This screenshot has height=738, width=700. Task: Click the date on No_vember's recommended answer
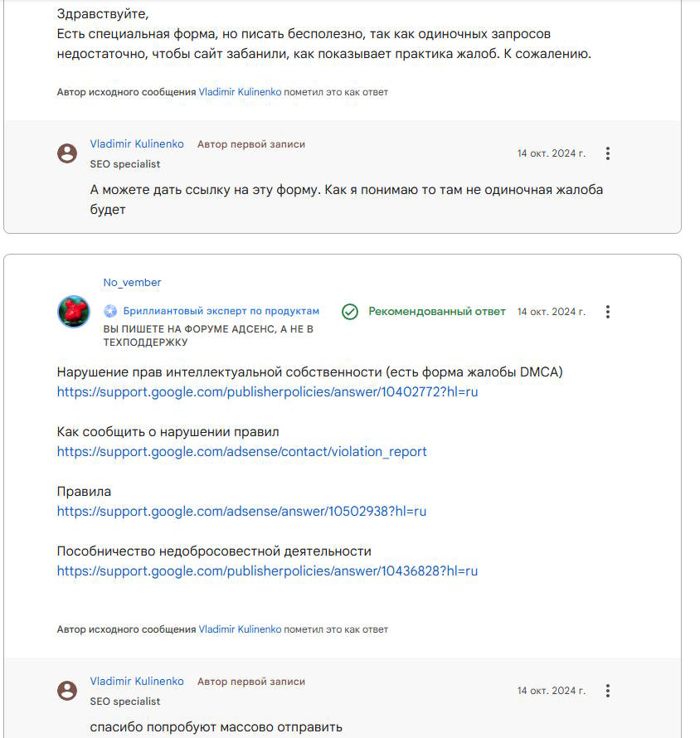551,312
